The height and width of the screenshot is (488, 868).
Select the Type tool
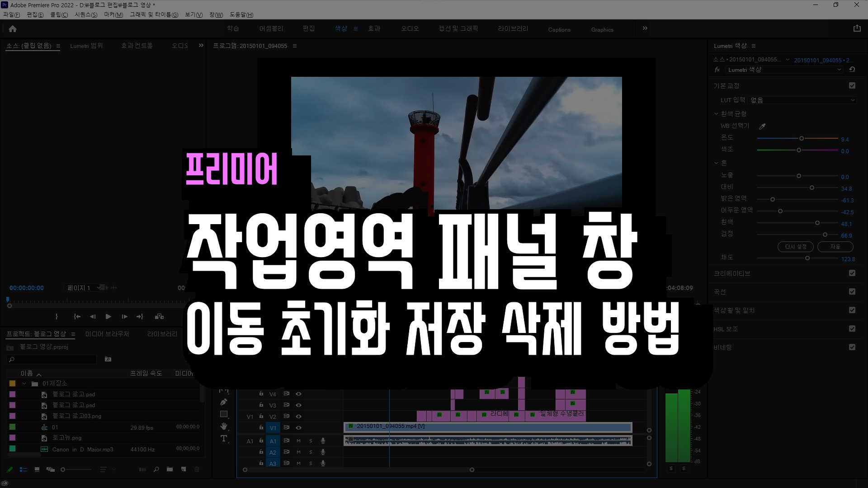click(224, 438)
